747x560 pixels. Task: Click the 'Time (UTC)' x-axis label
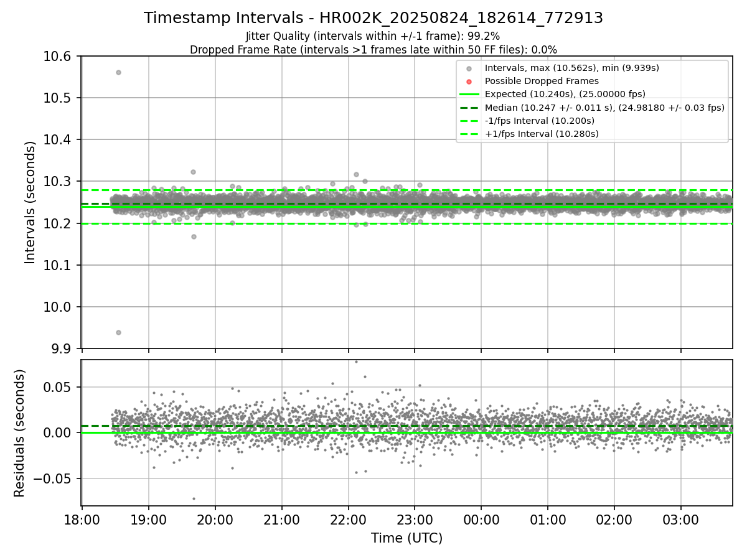pos(406,538)
